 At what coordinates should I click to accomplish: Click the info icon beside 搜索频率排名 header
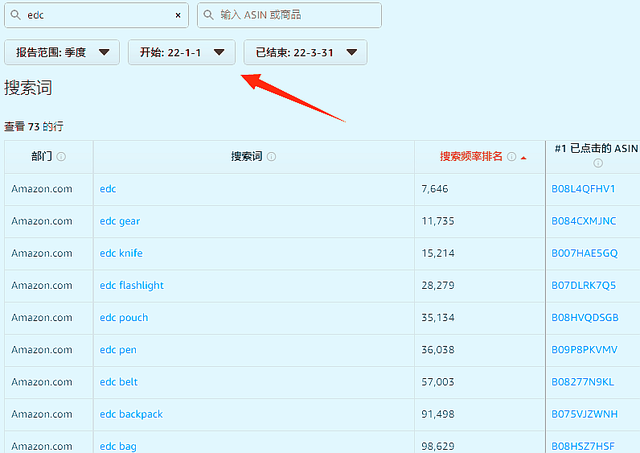[511, 157]
